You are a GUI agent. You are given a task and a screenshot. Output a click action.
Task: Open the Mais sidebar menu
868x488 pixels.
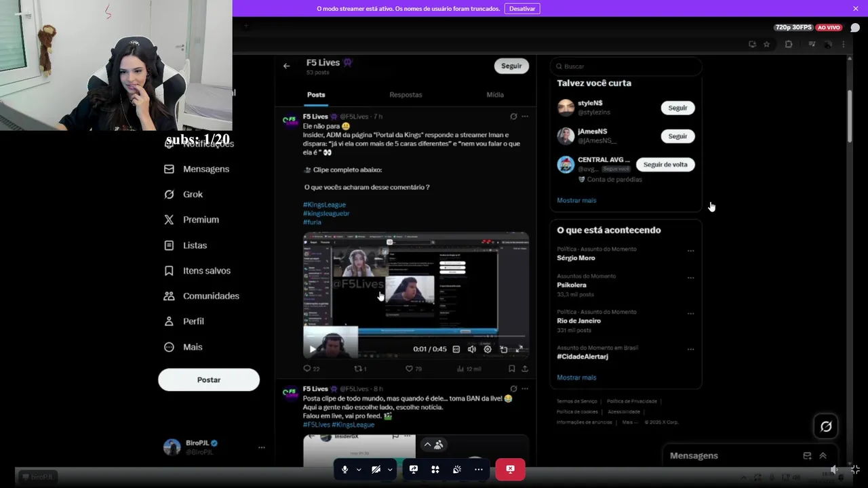pyautogui.click(x=183, y=346)
